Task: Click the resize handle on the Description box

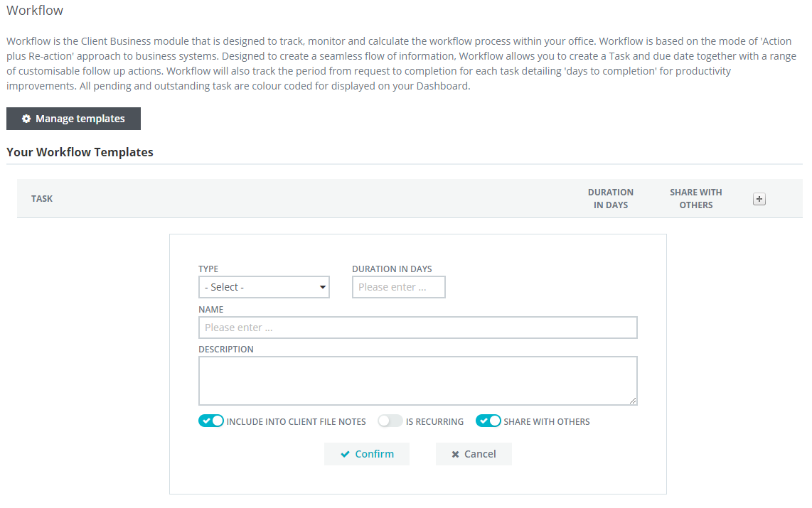Action: (x=634, y=401)
